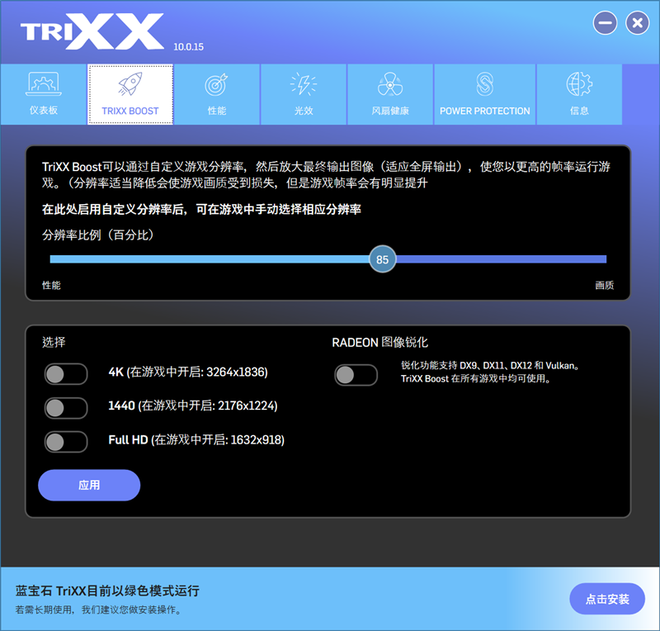660x631 pixels.
Task: Open the 仪表板 dashboard icon tab
Action: (42, 86)
